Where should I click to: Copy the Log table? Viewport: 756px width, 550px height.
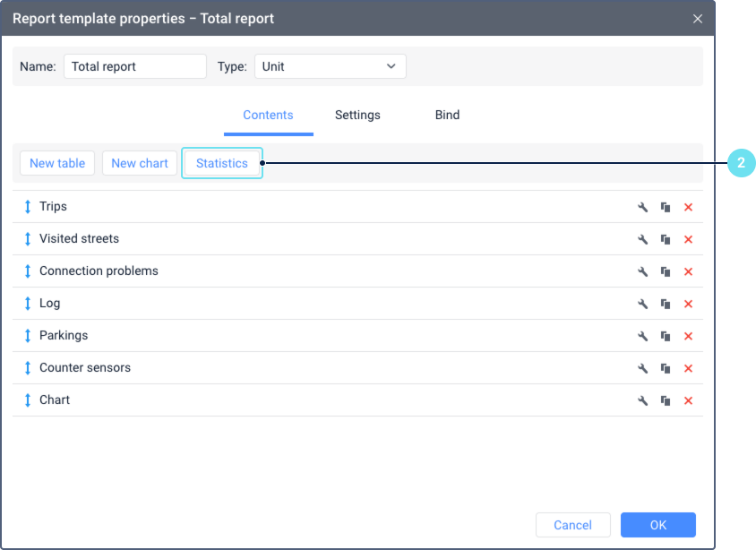point(666,304)
